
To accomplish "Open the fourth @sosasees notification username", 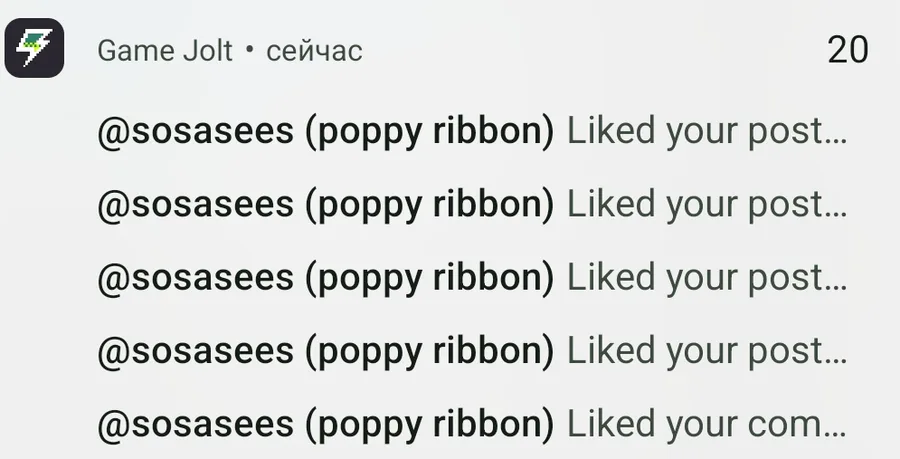I will click(196, 352).
